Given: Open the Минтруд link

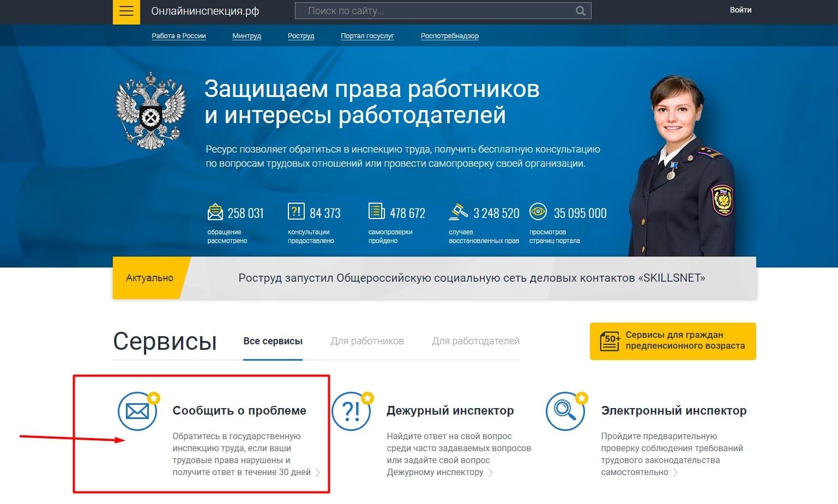Looking at the screenshot, I should (246, 36).
